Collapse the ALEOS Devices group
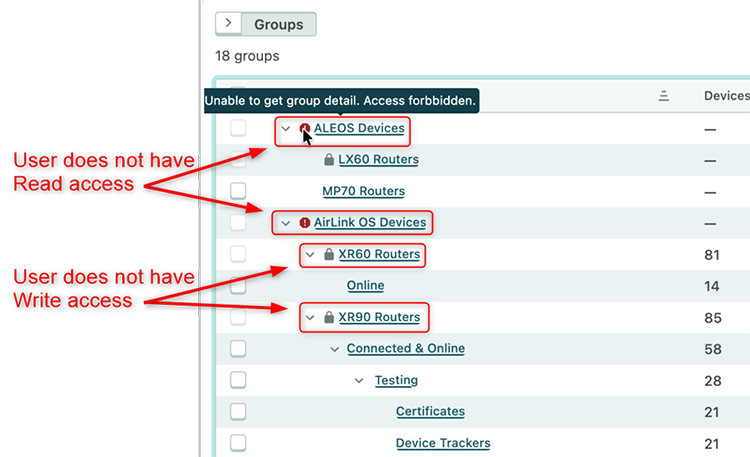Image resolution: width=750 pixels, height=457 pixels. 286,129
